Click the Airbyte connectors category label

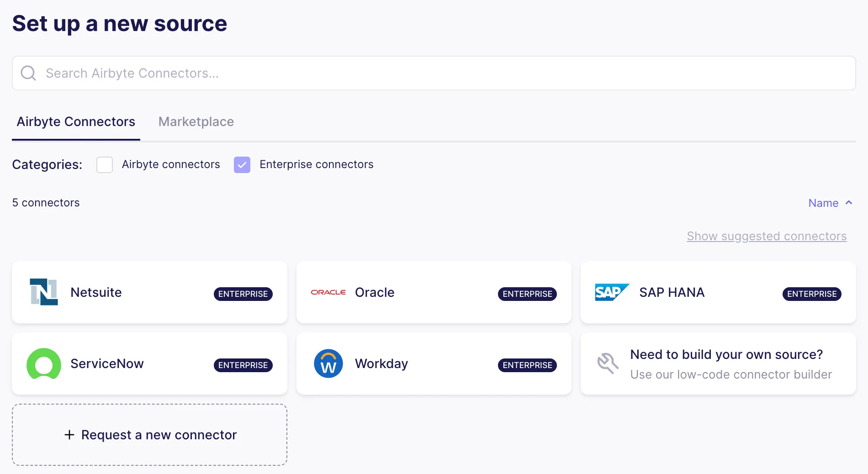(171, 164)
